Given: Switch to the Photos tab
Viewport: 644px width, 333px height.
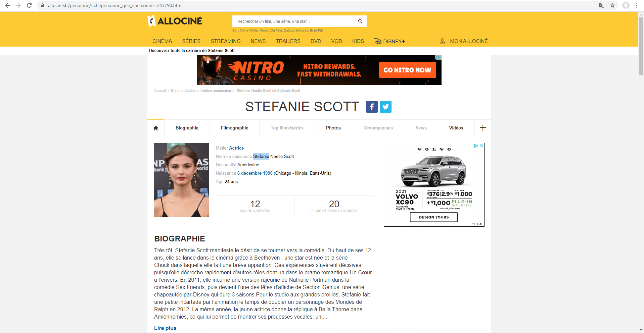Looking at the screenshot, I should pyautogui.click(x=333, y=128).
